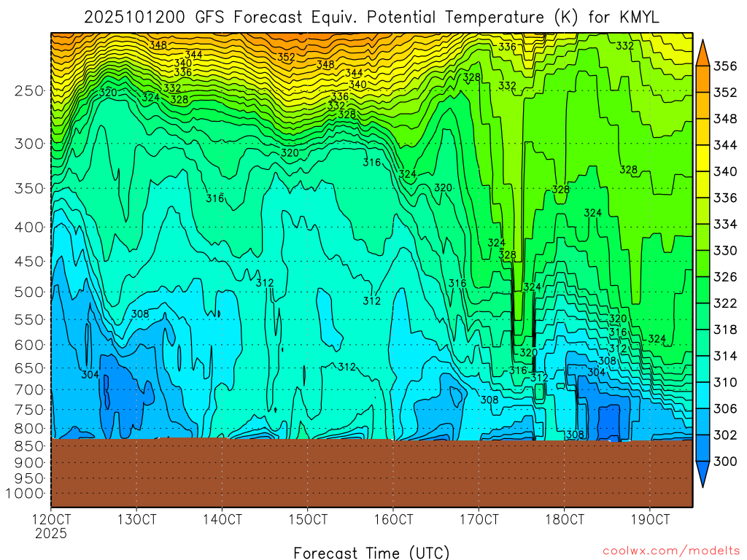Select the 450 pressure level label
Image resolution: width=747 pixels, height=560 pixels.
pyautogui.click(x=29, y=262)
